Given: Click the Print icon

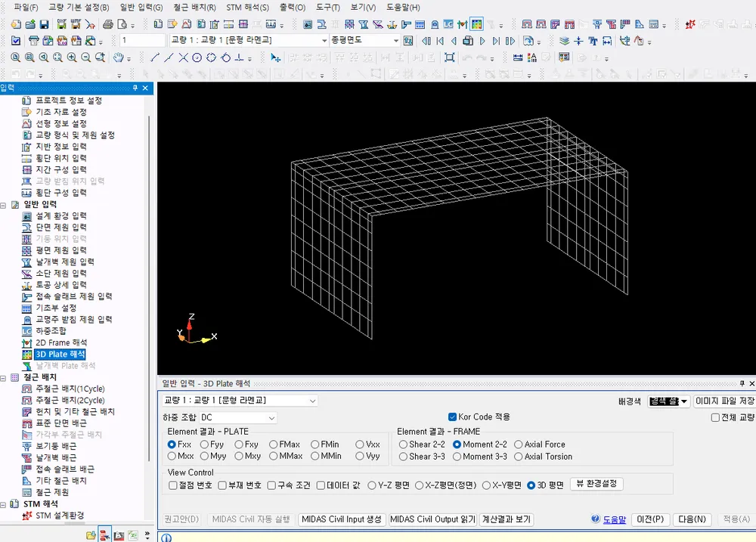Looking at the screenshot, I should 108,23.
